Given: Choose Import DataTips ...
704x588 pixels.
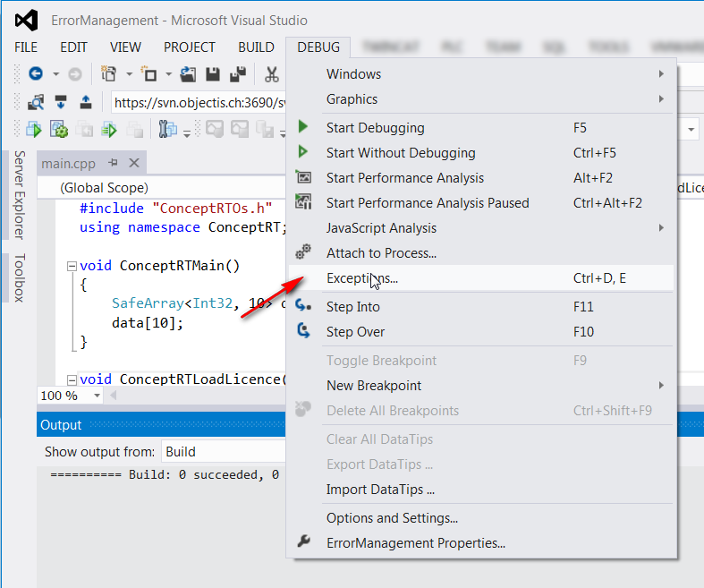Looking at the screenshot, I should pos(481,490).
